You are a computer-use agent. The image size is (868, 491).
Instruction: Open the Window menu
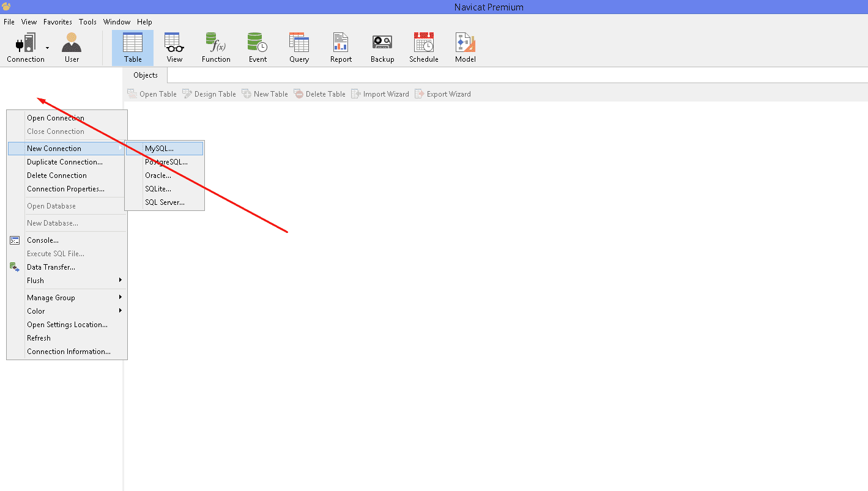tap(117, 22)
